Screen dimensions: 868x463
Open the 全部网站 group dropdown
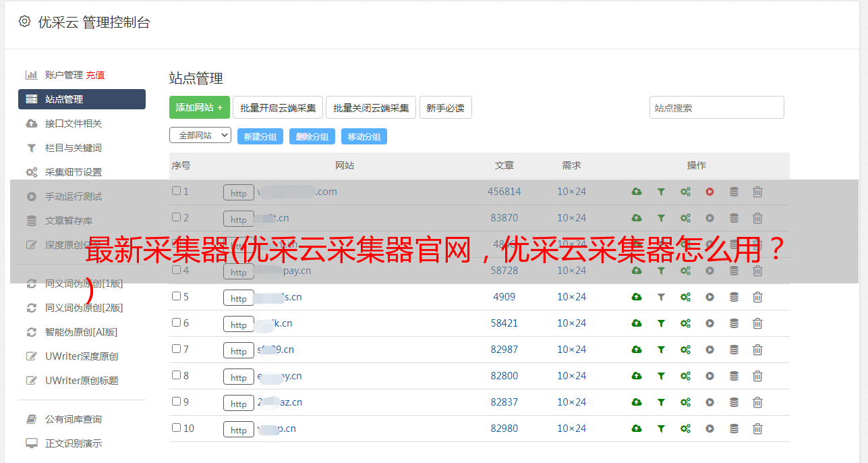click(200, 136)
